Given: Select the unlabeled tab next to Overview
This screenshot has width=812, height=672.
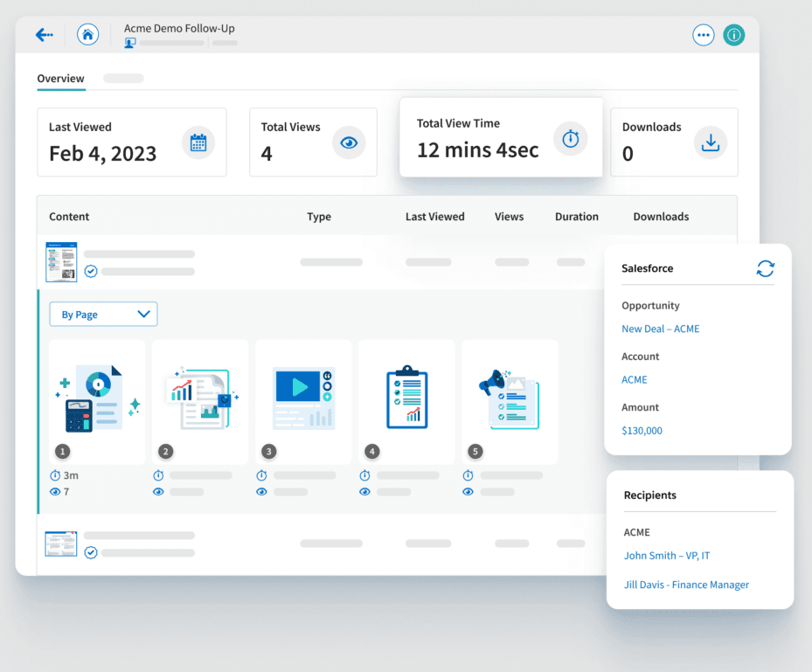Looking at the screenshot, I should tap(123, 79).
